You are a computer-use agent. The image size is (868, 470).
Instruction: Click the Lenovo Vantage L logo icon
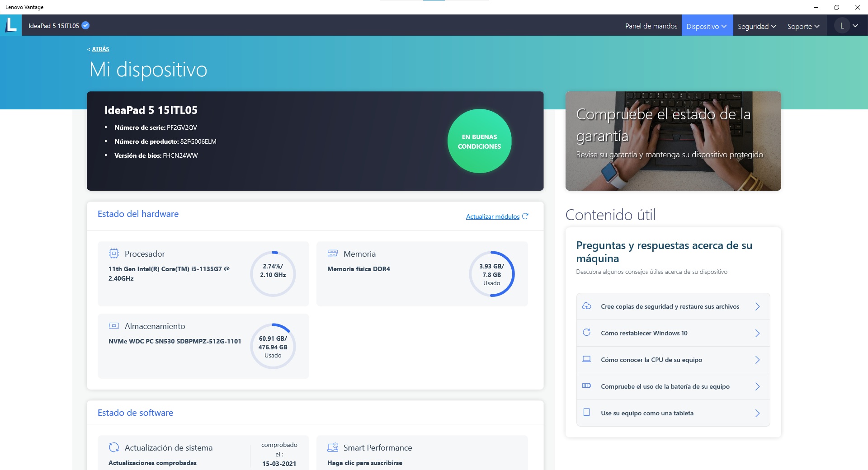(x=11, y=25)
